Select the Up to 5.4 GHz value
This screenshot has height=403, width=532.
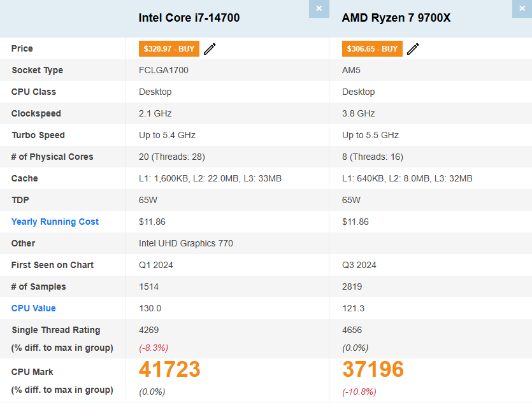167,135
